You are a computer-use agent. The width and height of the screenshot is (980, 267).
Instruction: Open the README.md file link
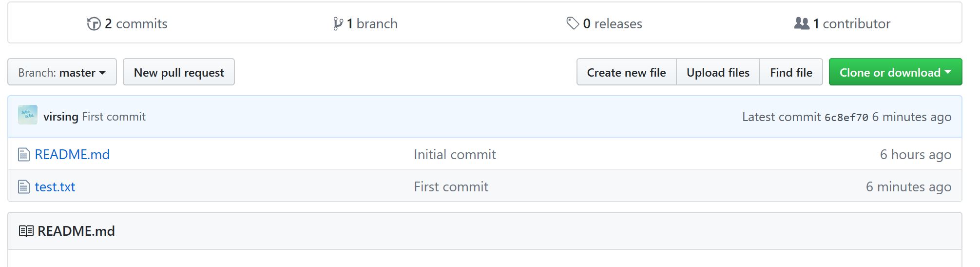(x=72, y=155)
